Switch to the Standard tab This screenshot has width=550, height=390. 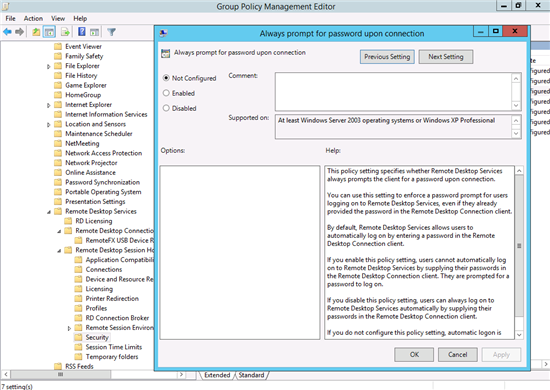click(x=251, y=375)
